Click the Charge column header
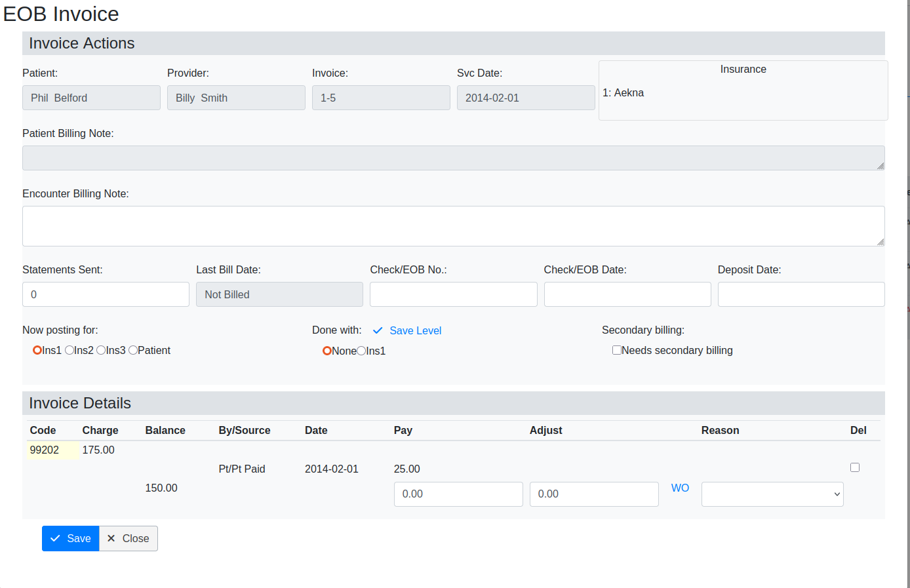The height and width of the screenshot is (588, 910). pos(100,430)
